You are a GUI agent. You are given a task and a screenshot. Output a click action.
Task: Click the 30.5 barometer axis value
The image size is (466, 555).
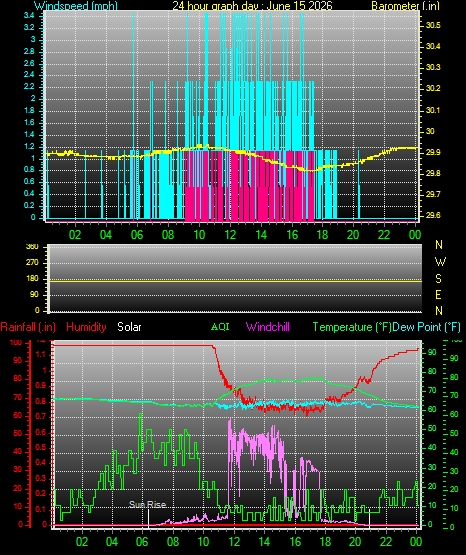pos(433,25)
